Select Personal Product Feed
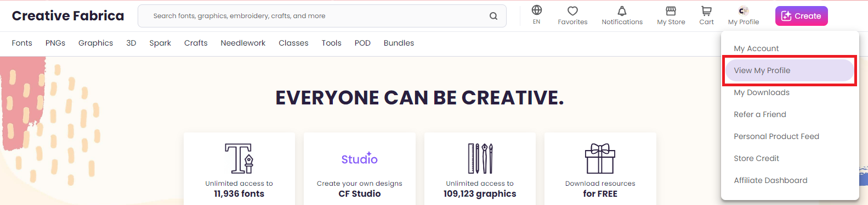The height and width of the screenshot is (205, 868). pos(790,136)
